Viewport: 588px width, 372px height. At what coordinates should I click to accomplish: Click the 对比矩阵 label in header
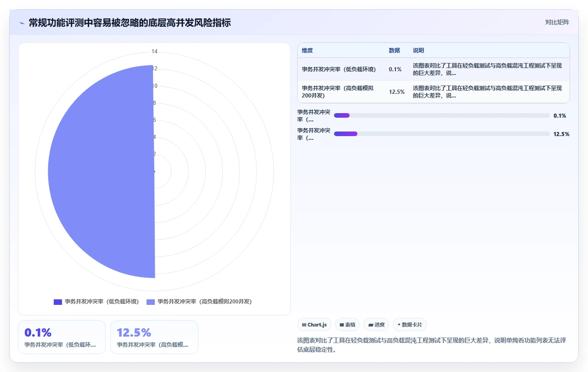(x=557, y=23)
